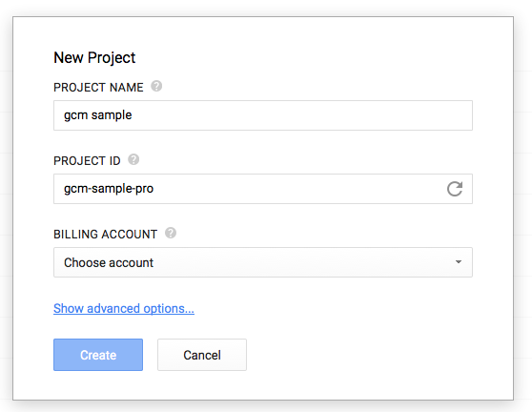Focus the Project ID text field
This screenshot has height=412, width=532.
coord(263,189)
